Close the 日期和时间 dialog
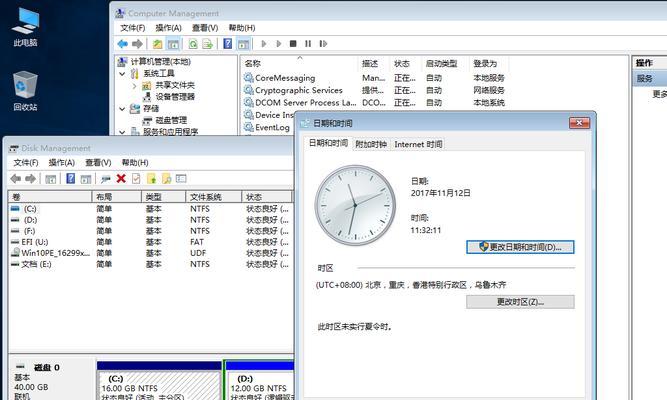Viewport: 667px width, 400px height. coord(579,123)
